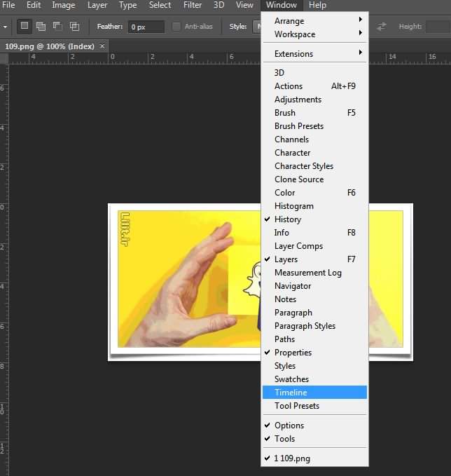The width and height of the screenshot is (451, 476).
Task: Show the Character panel
Action: pos(315,153)
